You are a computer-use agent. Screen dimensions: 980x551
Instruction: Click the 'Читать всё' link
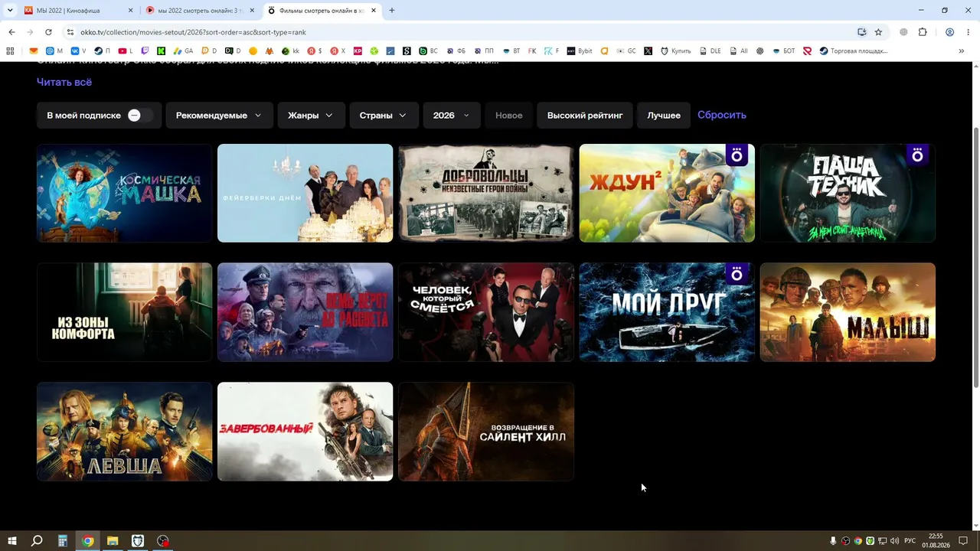pyautogui.click(x=64, y=82)
